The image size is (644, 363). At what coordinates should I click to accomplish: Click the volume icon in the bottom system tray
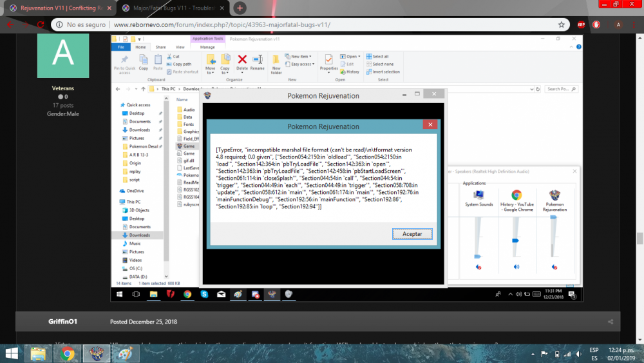(x=578, y=354)
